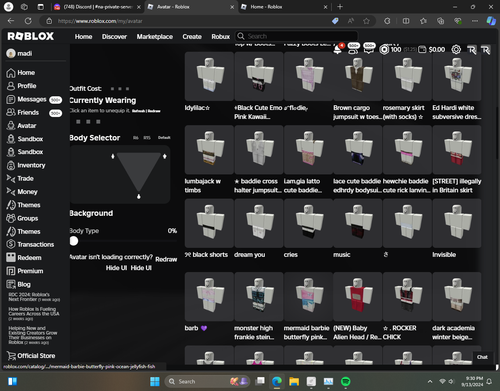The image size is (500, 391).
Task: Select the black shorts outfit thumbnail
Action: [209, 223]
